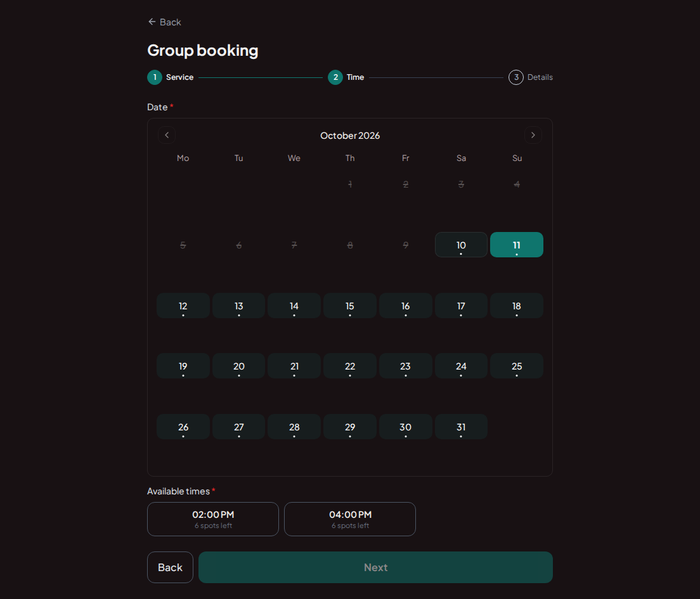Select October 20 date cell

click(239, 366)
